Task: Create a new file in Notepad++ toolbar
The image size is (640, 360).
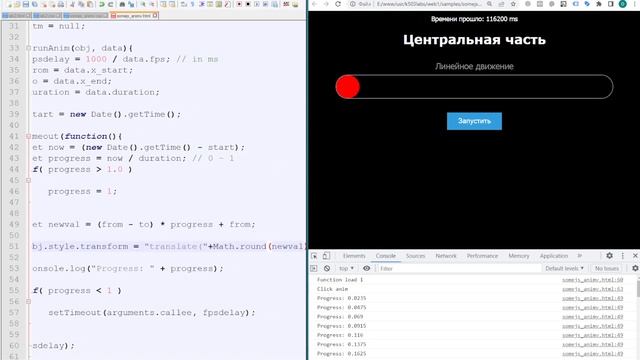Action: coord(9,4)
